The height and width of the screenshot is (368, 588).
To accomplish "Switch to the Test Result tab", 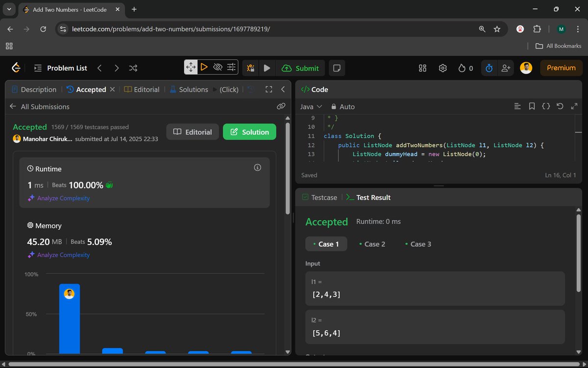I will tap(368, 197).
